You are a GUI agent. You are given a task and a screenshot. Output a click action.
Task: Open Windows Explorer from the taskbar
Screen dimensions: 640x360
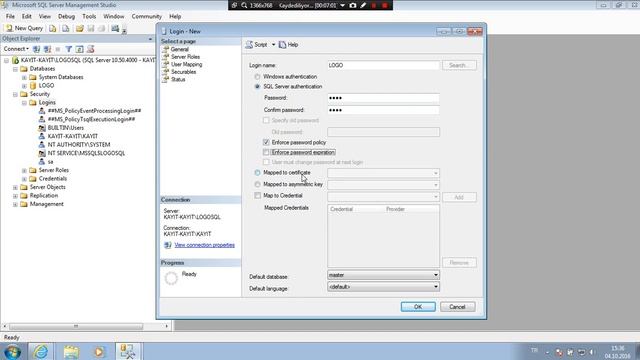71,351
